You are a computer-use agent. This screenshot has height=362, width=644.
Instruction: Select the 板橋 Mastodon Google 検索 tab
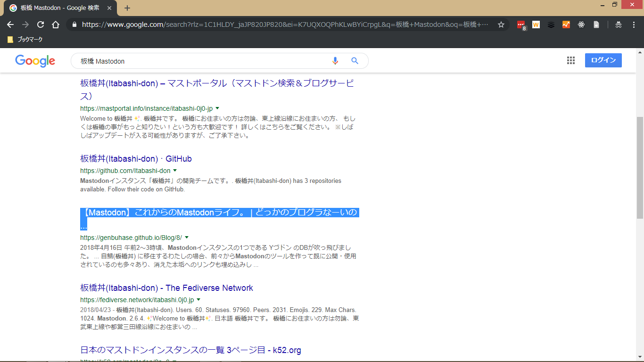tap(60, 8)
